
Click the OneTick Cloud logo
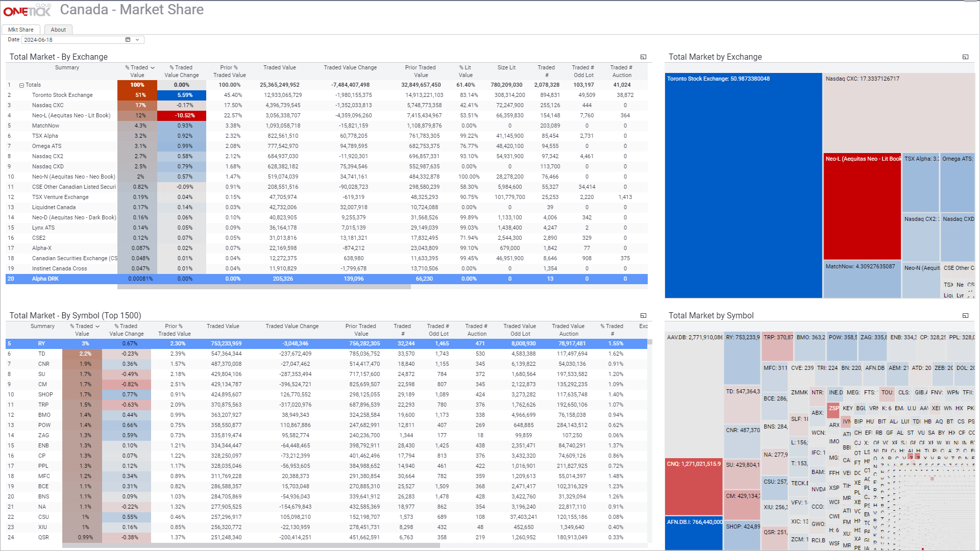click(x=28, y=10)
